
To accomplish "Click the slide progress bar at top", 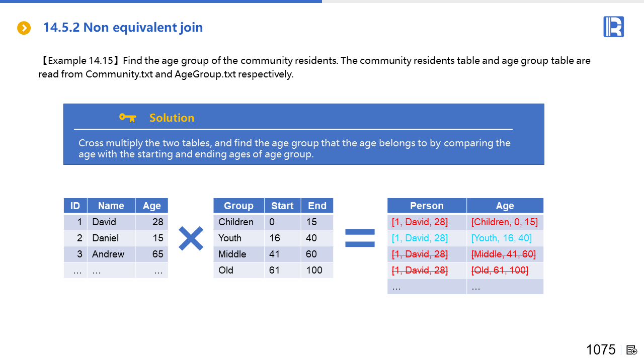I will 161,2.
